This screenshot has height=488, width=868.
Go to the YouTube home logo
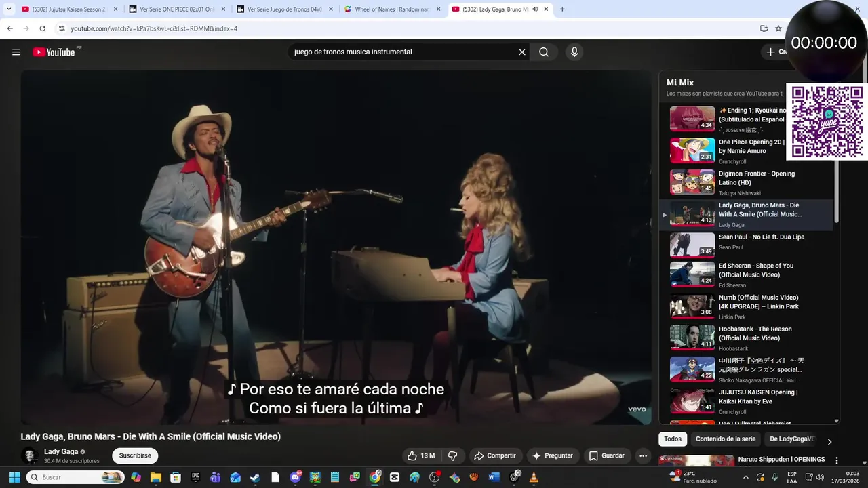pos(54,52)
